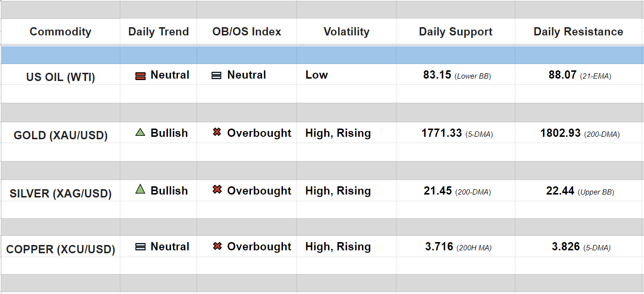
Task: Click Gold support value 1771.33
Action: tap(441, 133)
